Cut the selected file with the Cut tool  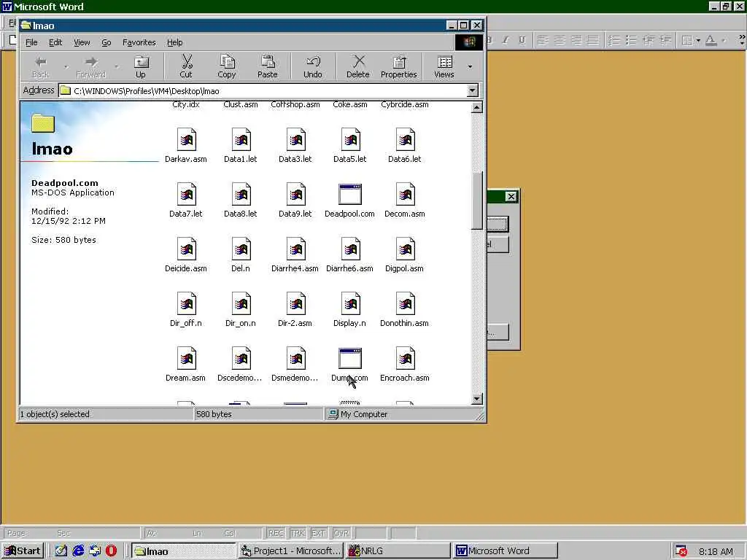[186, 66]
